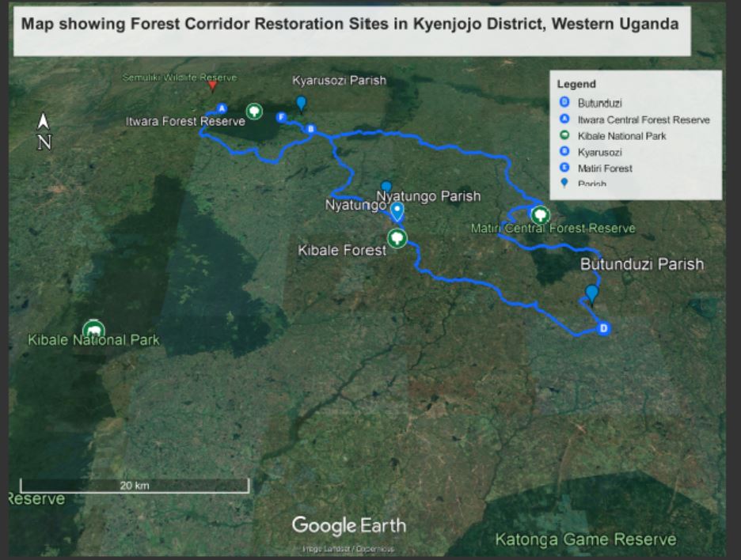Image resolution: width=741 pixels, height=560 pixels.
Task: Select the red Semuliki Wildlife Reserve marker
Action: (x=211, y=85)
